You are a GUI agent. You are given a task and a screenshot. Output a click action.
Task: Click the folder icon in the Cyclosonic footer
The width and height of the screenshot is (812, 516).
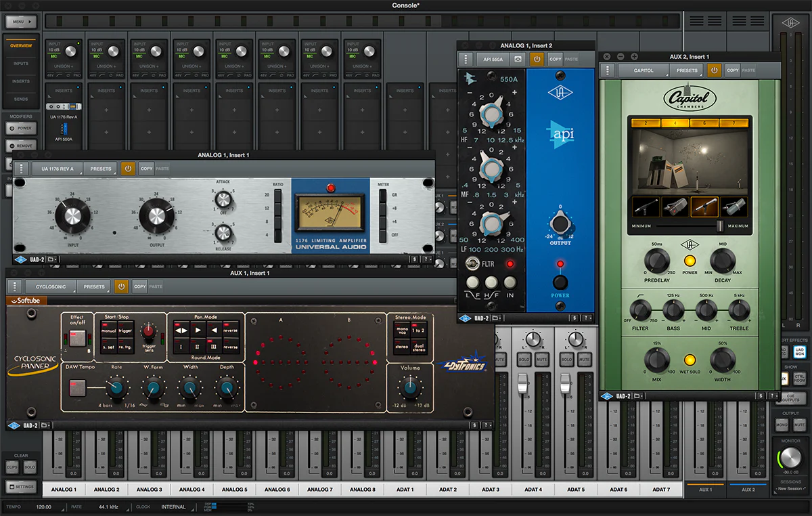[45, 425]
